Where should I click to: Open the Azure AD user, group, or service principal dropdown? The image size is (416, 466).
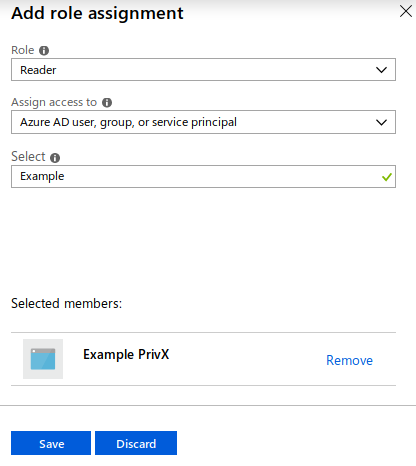coord(203,122)
